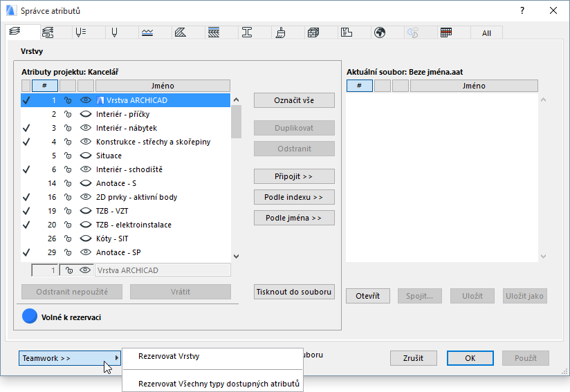This screenshot has width=570, height=392.
Task: Open the Line Types tab
Action: click(147, 32)
